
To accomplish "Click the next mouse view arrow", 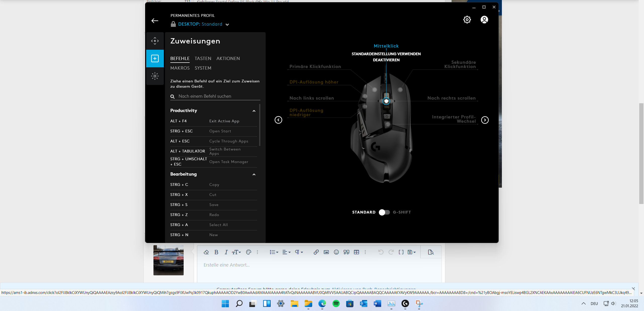I will click(485, 120).
